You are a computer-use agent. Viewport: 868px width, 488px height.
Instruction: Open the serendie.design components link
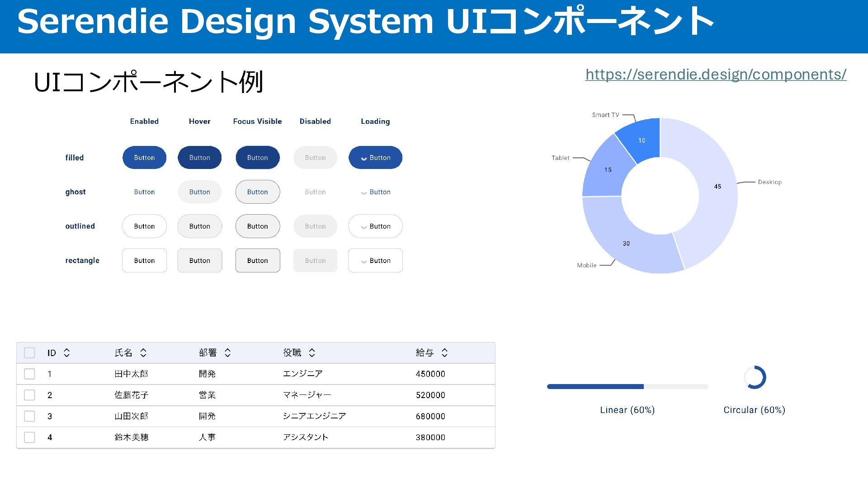716,75
